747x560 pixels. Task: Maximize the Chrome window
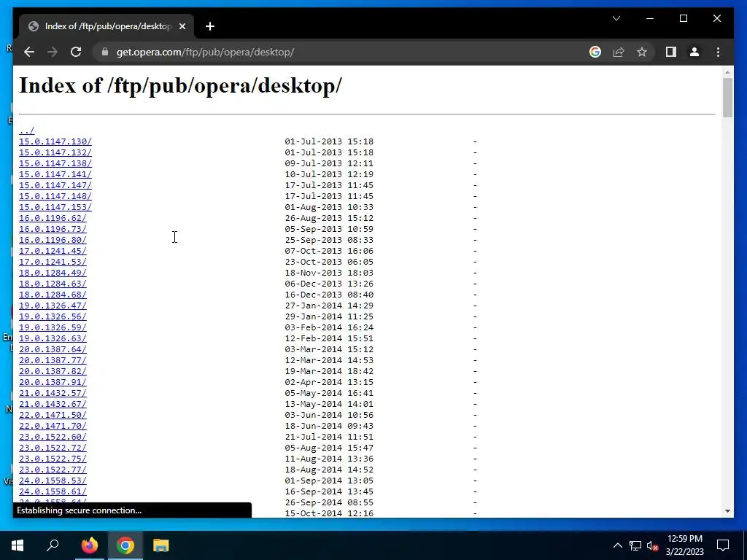tap(683, 18)
